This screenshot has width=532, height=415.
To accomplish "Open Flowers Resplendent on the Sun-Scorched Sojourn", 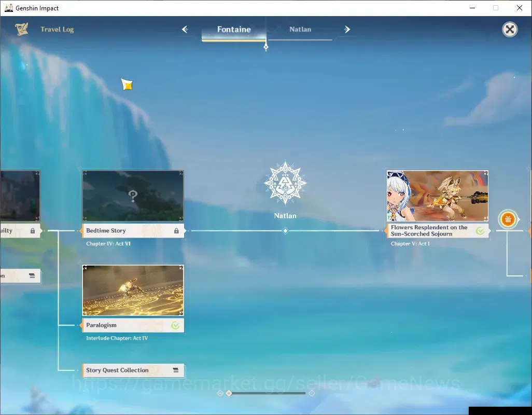I will (x=437, y=231).
